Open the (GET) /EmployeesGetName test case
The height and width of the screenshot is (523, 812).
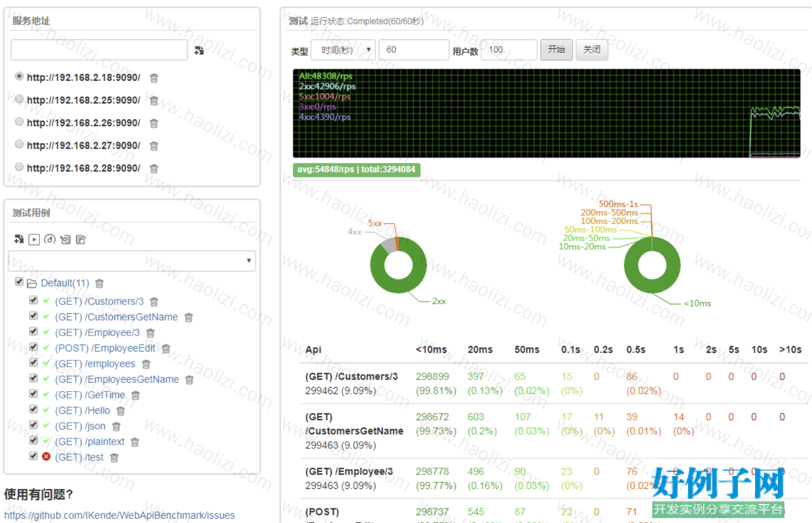tap(117, 379)
